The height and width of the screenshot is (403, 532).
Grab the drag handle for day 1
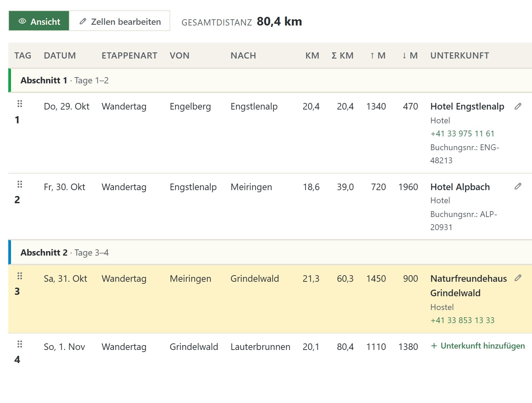pyautogui.click(x=20, y=104)
